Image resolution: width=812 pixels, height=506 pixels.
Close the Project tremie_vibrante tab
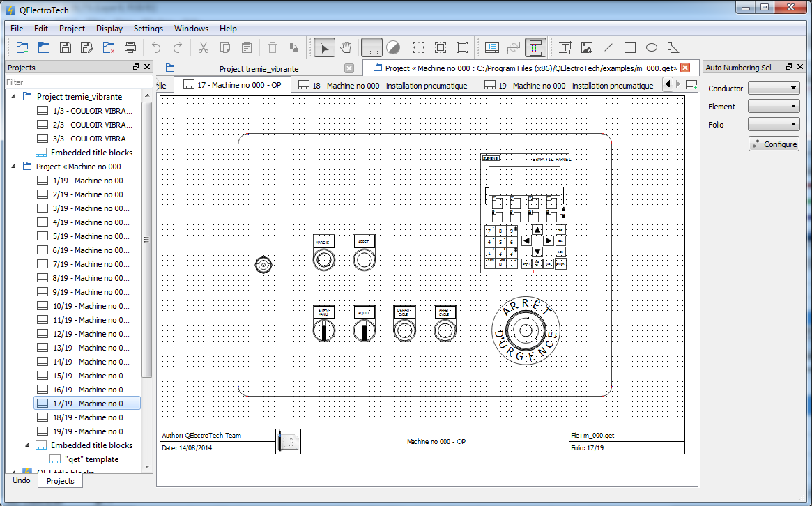[349, 68]
